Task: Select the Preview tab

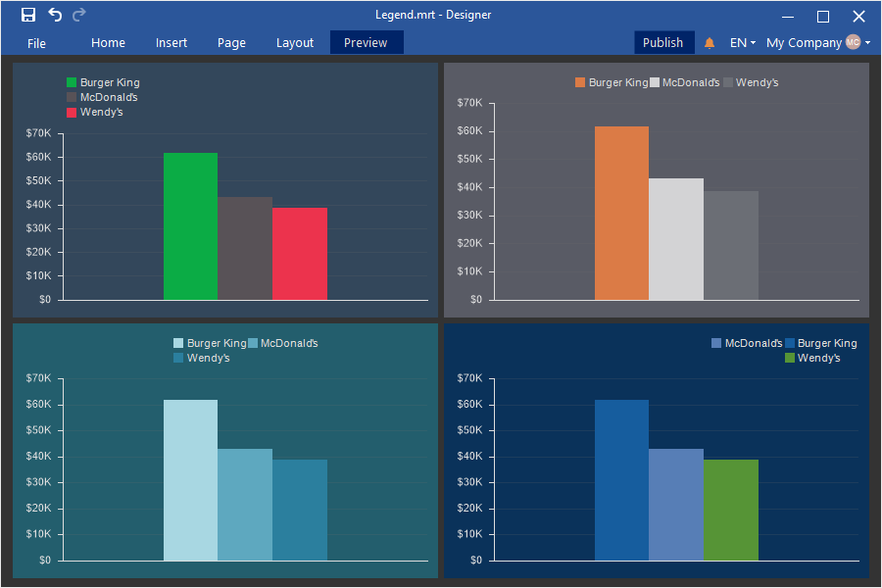Action: click(367, 43)
